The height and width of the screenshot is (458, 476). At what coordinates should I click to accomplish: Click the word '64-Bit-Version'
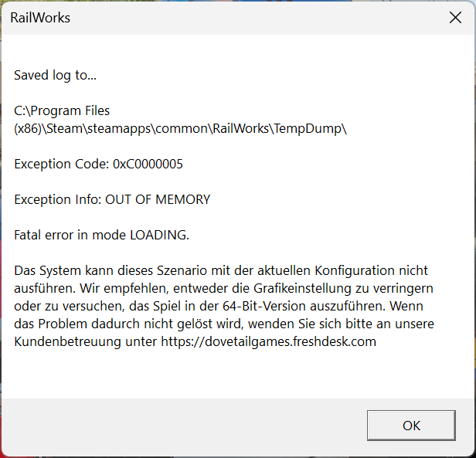click(x=263, y=307)
